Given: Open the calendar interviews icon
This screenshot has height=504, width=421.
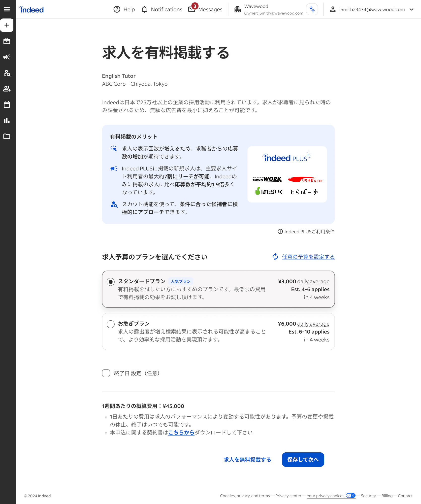Looking at the screenshot, I should pyautogui.click(x=7, y=104).
